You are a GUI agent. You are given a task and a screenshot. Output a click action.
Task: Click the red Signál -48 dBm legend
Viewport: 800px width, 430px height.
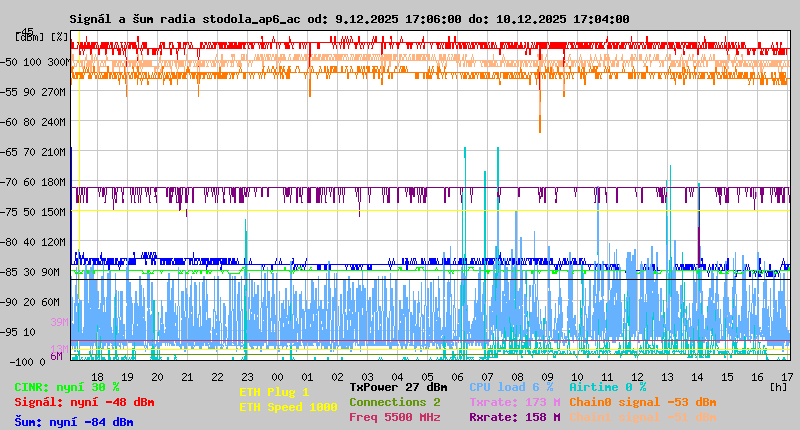click(84, 402)
